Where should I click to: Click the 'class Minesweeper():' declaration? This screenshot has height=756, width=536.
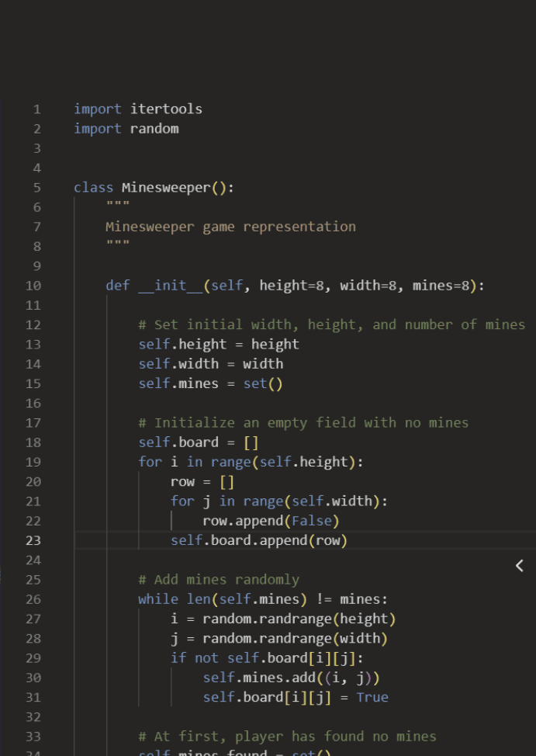pyautogui.click(x=154, y=188)
